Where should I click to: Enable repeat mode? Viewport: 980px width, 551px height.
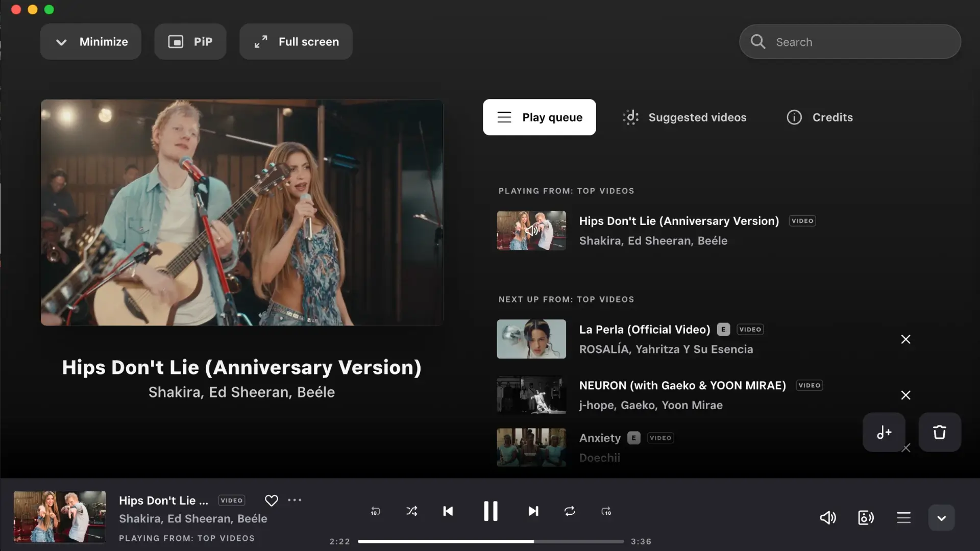pyautogui.click(x=570, y=511)
